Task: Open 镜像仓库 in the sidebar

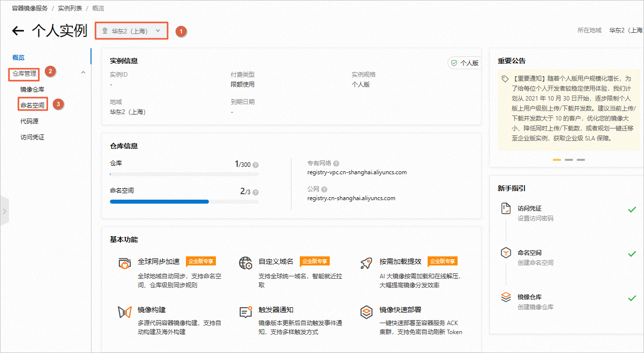Action: point(32,90)
